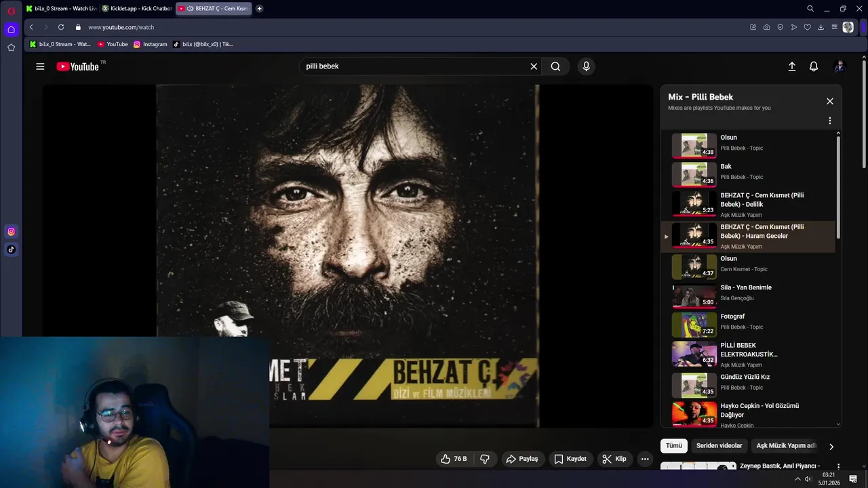The image size is (868, 488).
Task: Open Opera sidebar bookmarks star icon
Action: pos(11,47)
